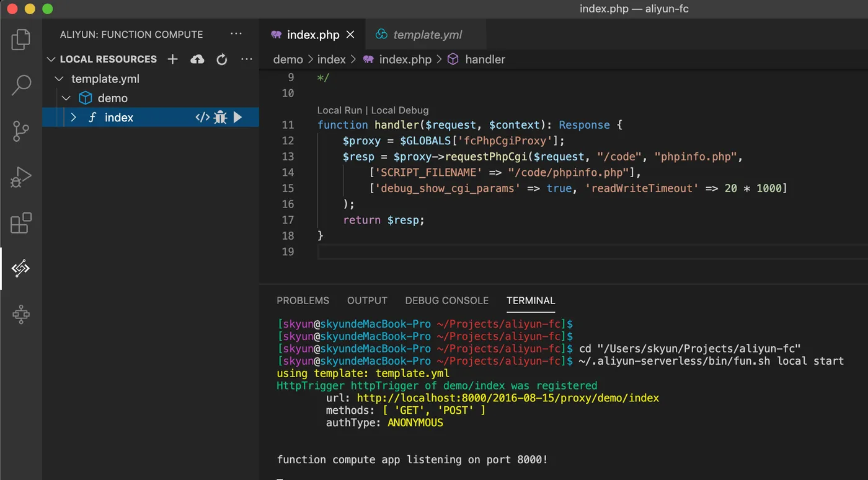Click the fun.sh local start command text
Screen dimensions: 868x480
tap(711, 360)
